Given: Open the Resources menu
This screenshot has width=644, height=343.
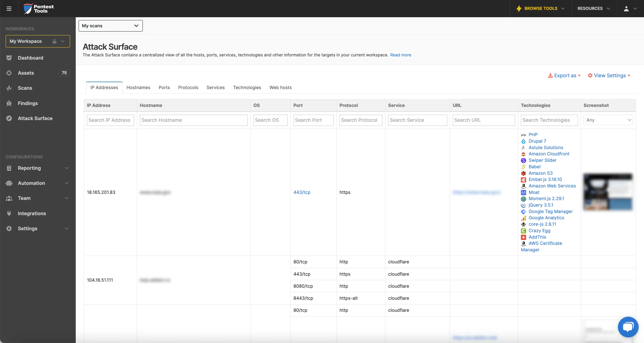Looking at the screenshot, I should [593, 8].
